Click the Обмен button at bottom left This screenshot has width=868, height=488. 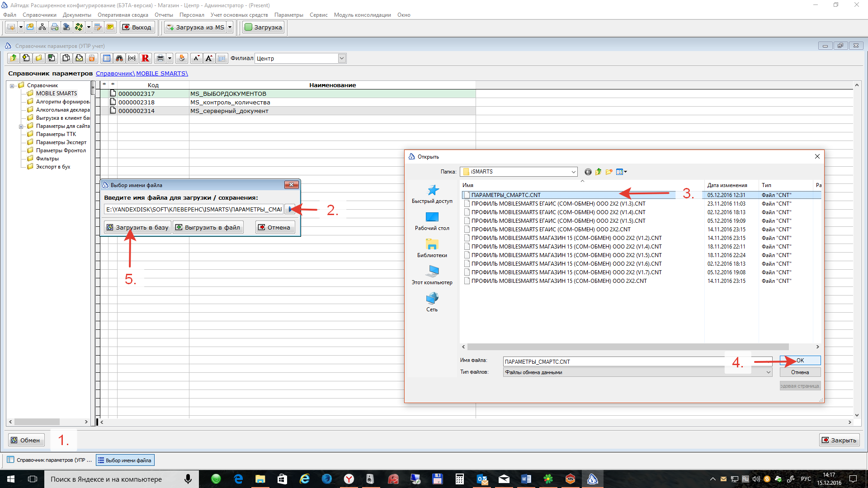click(26, 440)
